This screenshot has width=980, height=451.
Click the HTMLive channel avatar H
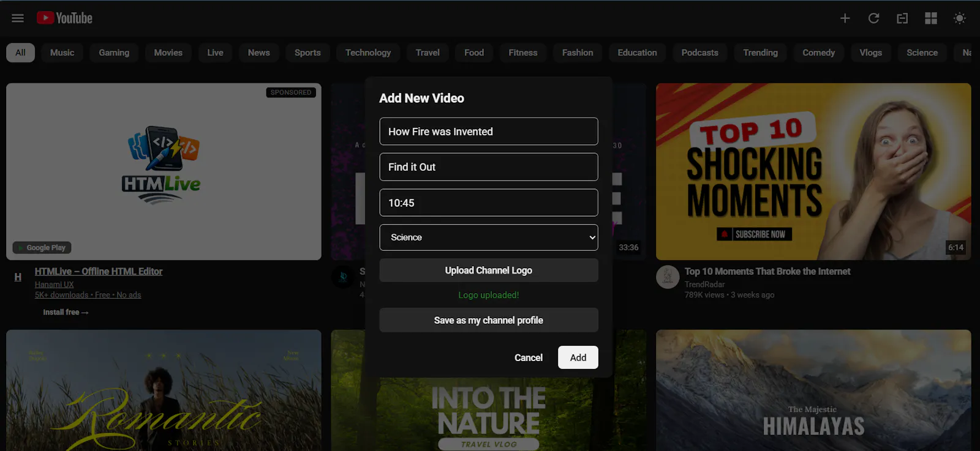pos(18,277)
